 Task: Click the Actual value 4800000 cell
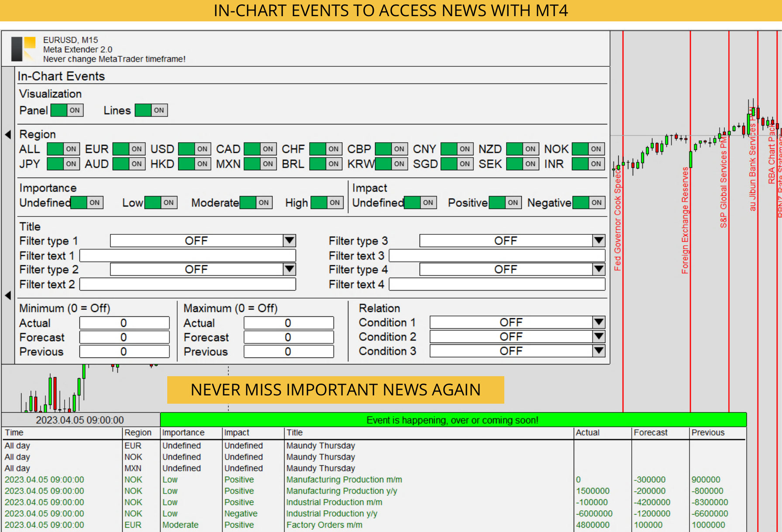593,525
